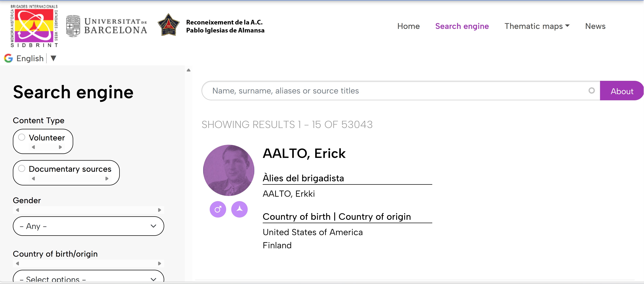Click the horizontal scrollbar under Gender label

[88, 210]
